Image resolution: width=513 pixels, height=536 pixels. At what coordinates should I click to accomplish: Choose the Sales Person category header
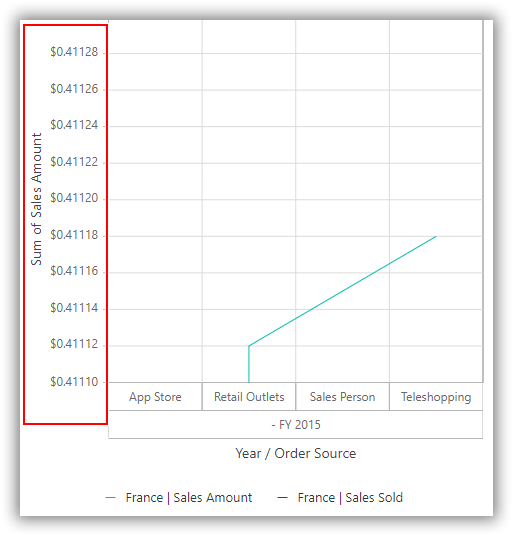342,397
